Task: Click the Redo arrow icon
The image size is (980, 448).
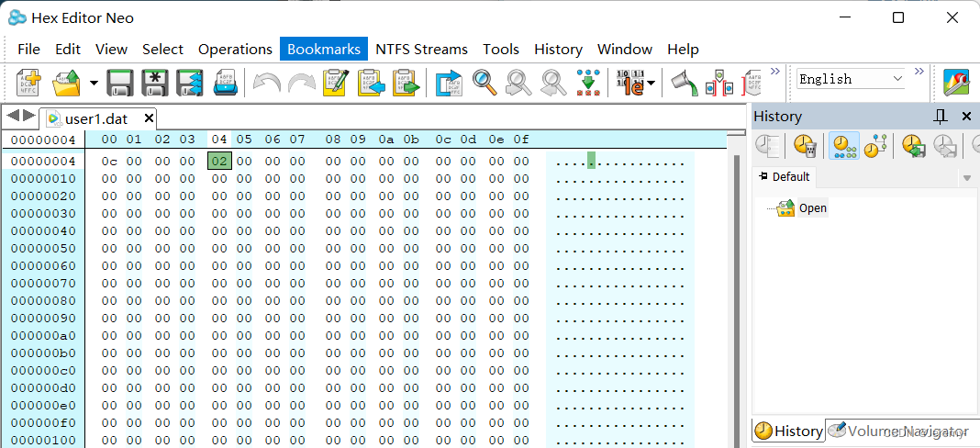Action: pos(301,82)
